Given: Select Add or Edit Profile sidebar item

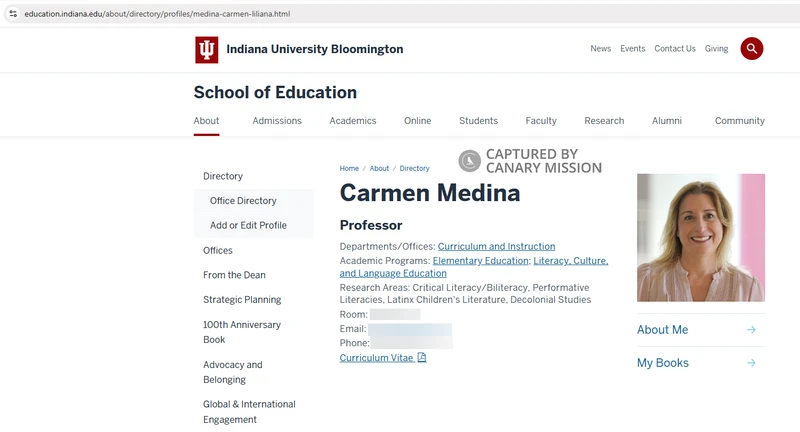Looking at the screenshot, I should coord(248,225).
